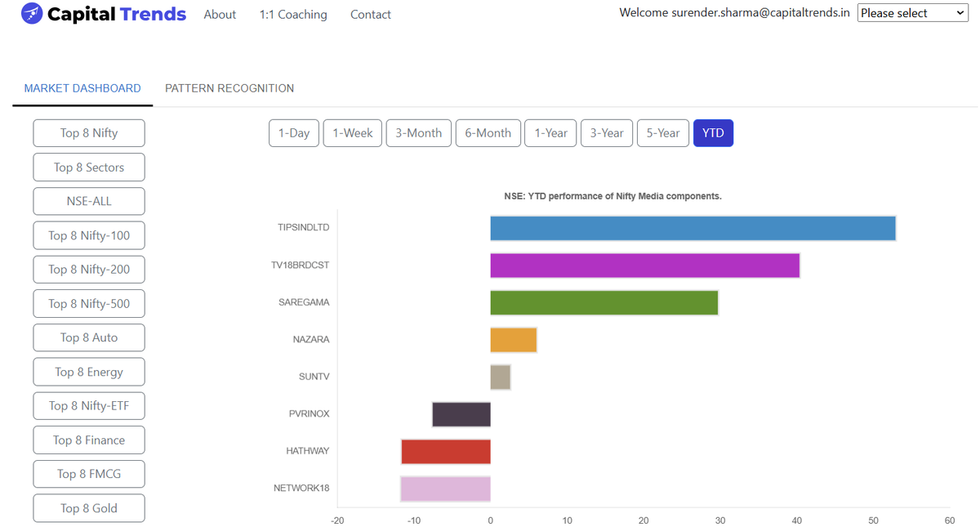Switch to Market Dashboard tab

pos(82,88)
